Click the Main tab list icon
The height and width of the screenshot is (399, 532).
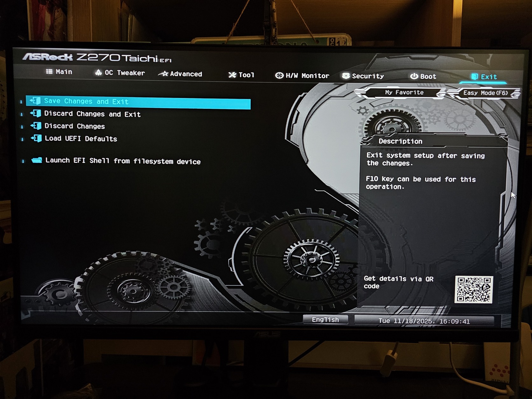coord(49,71)
